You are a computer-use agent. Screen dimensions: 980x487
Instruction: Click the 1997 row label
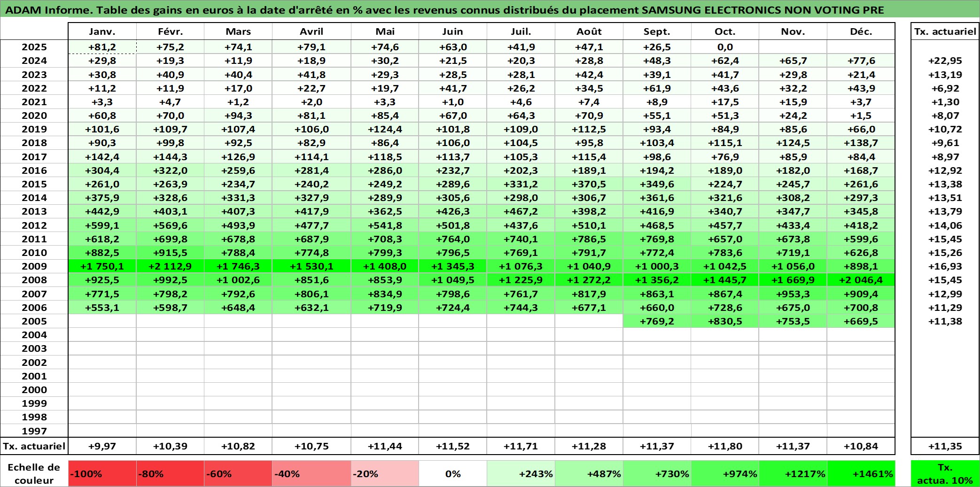click(x=34, y=431)
